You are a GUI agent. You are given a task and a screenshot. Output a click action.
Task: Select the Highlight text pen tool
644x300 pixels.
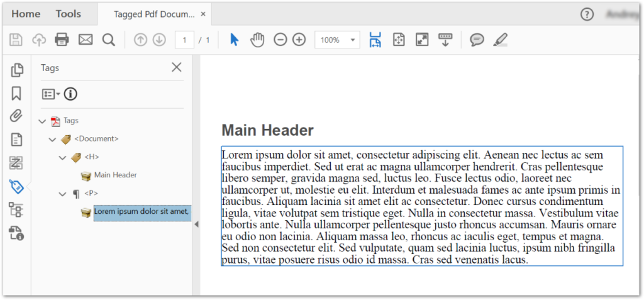click(501, 40)
